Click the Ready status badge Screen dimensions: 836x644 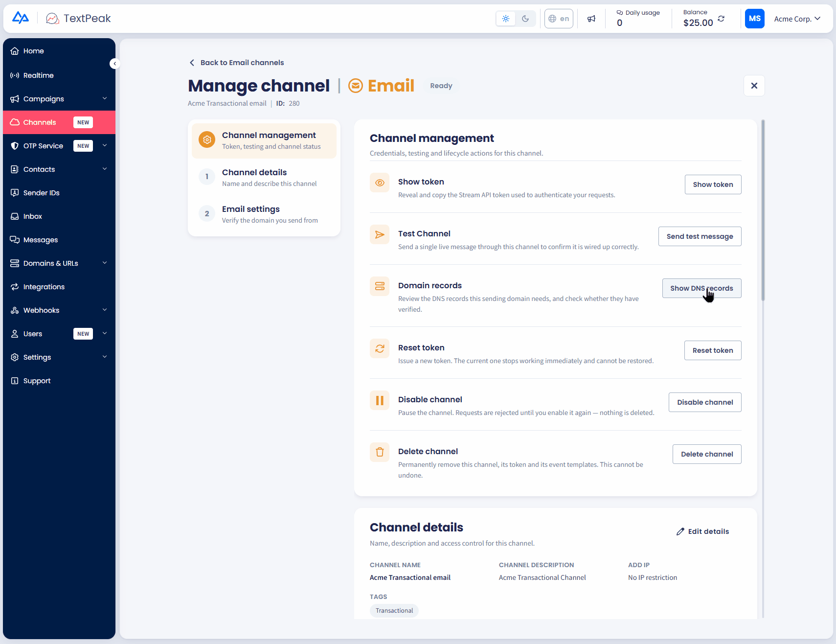tap(441, 86)
